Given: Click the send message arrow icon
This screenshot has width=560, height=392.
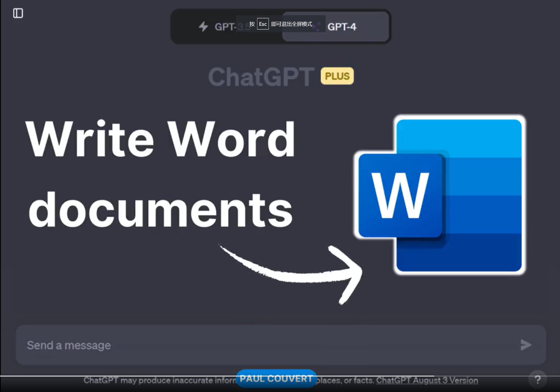Looking at the screenshot, I should click(x=526, y=345).
